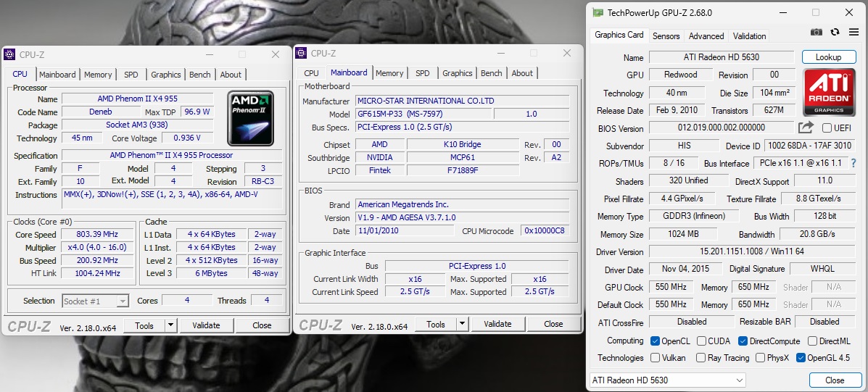Click the Close button in GPU-Z

[x=835, y=380]
